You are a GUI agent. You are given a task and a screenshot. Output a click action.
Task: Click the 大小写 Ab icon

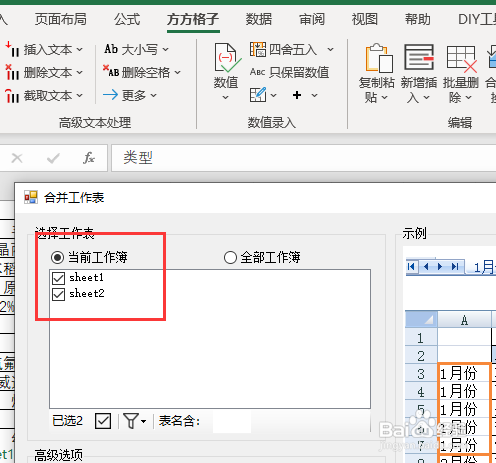point(111,49)
